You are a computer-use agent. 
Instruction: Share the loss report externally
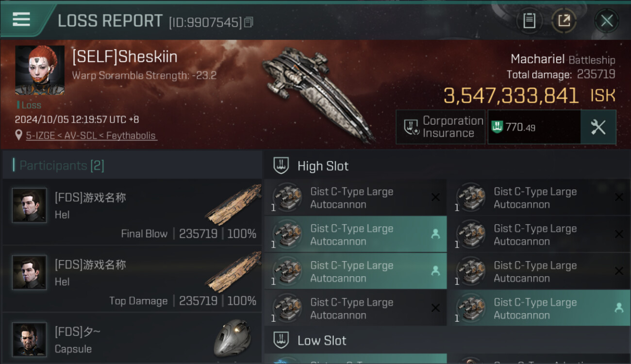pyautogui.click(x=564, y=20)
